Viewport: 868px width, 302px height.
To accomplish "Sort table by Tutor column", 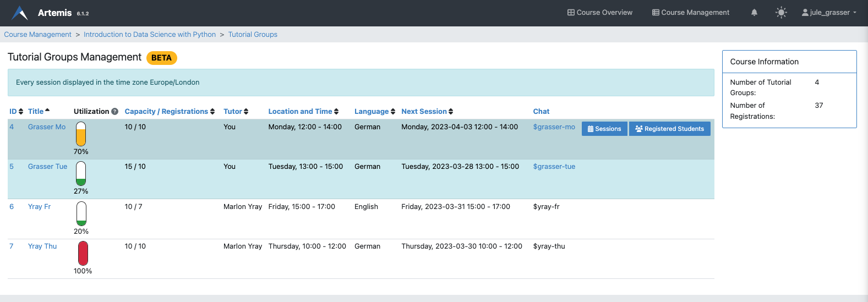I will click(x=236, y=112).
